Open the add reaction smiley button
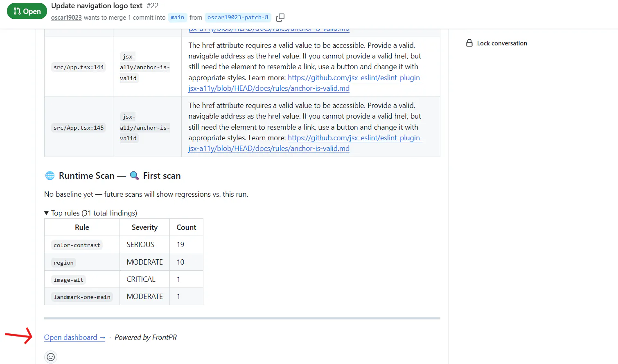Image resolution: width=618 pixels, height=364 pixels. 51,357
